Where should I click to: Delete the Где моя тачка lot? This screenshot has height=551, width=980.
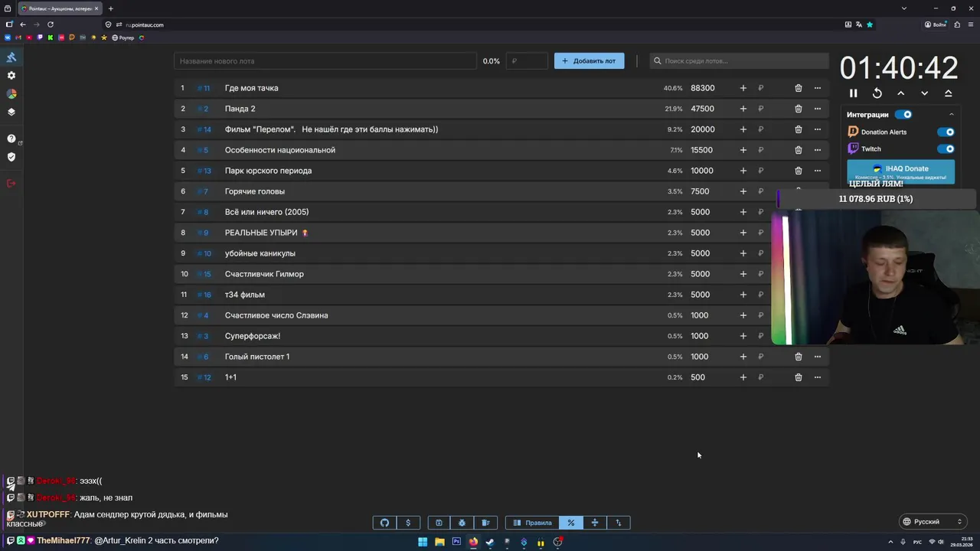(799, 88)
